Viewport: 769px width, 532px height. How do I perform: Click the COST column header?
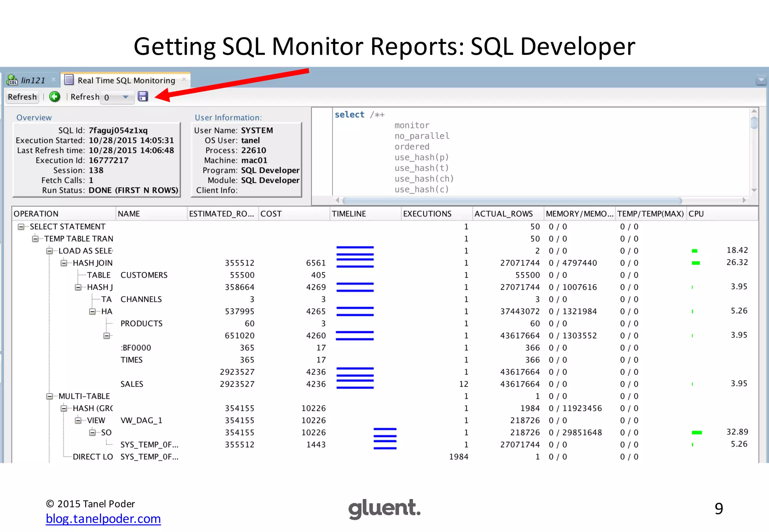294,214
